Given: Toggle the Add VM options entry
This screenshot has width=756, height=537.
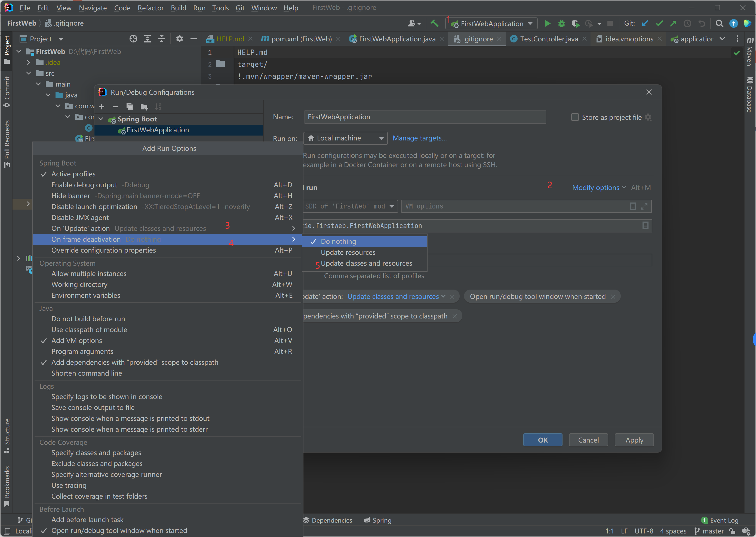Looking at the screenshot, I should (77, 340).
